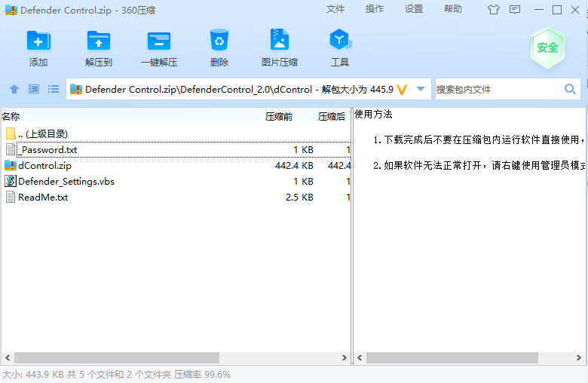Close the 360压缩 window
The height and width of the screenshot is (383, 588).
575,10
